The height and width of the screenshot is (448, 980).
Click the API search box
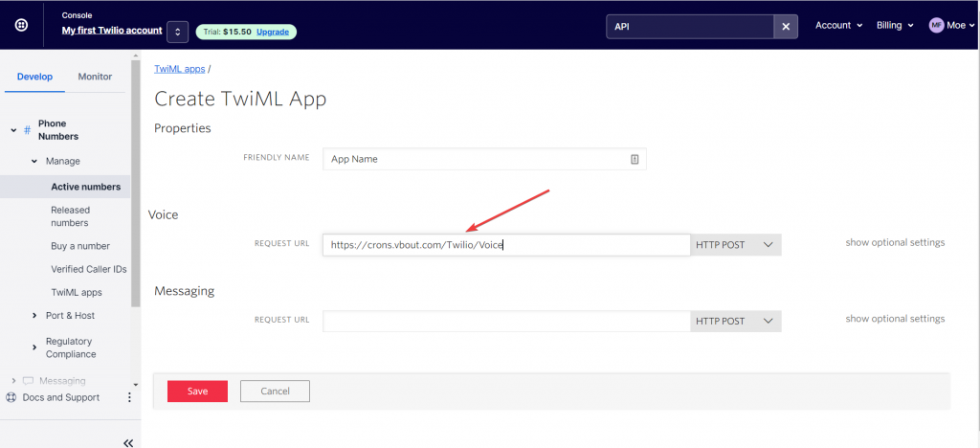pos(690,26)
